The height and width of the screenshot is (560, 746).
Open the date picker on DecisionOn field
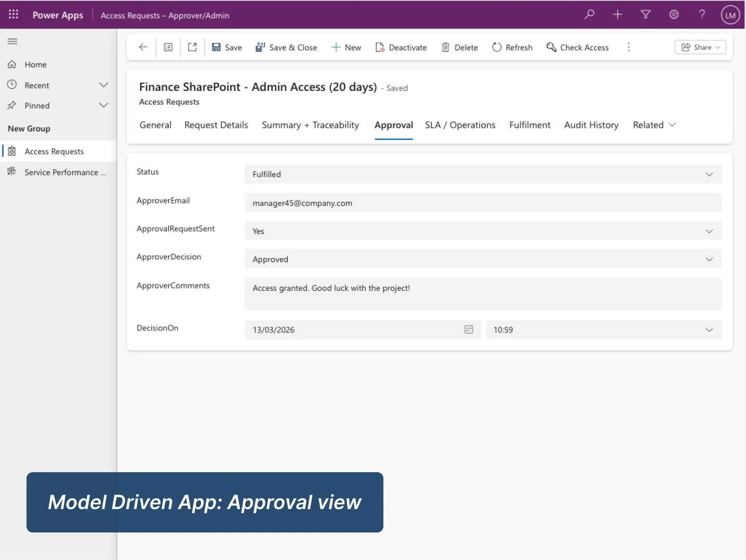(469, 329)
